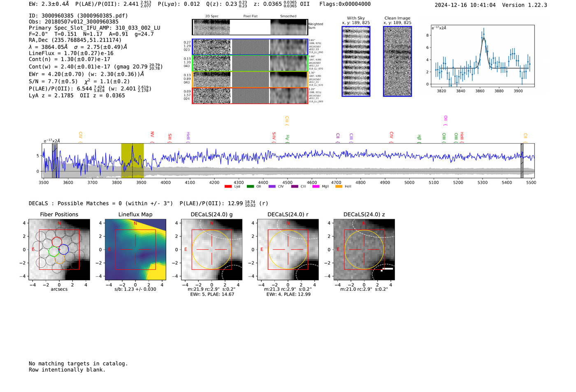The image size is (576, 392).
Task: Click the 'S/N = 7.7(±0.5)' text
Action: click(x=53, y=81)
